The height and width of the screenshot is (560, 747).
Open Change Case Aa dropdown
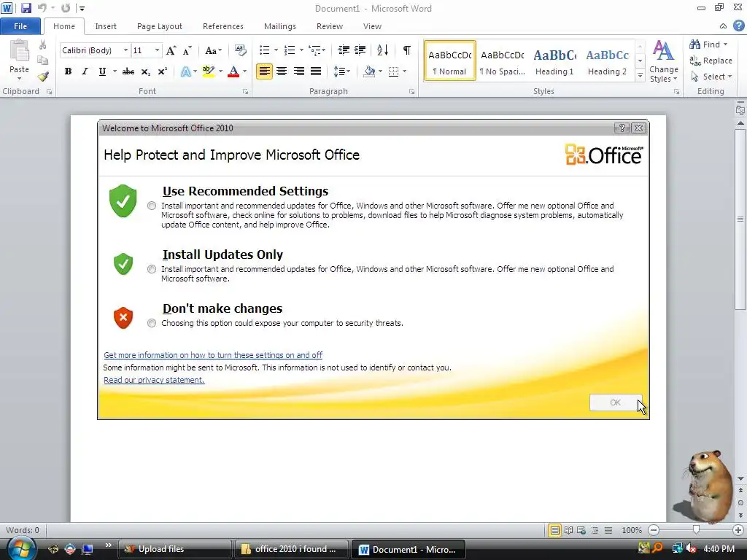pos(213,50)
